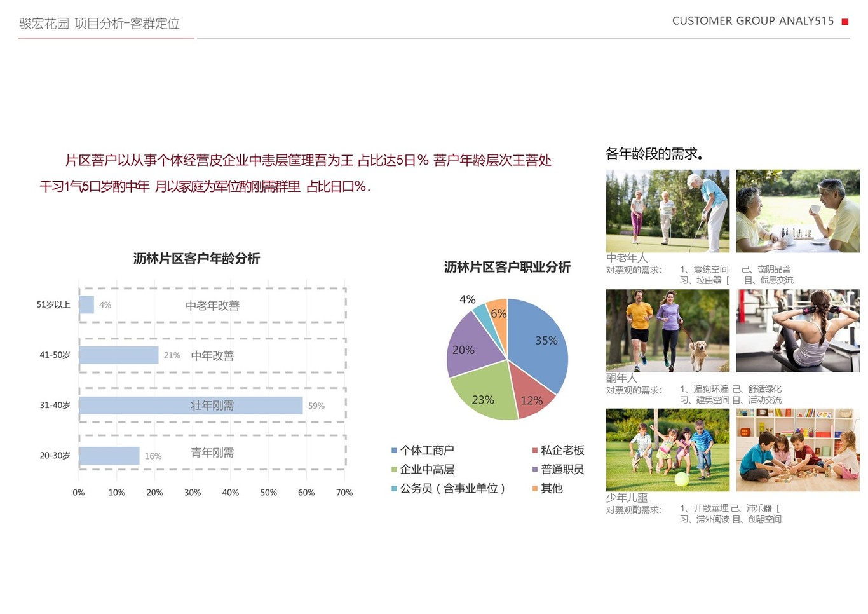Click the legend label 公务员（含事业单位）
This screenshot has width=868, height=614.
point(453,489)
